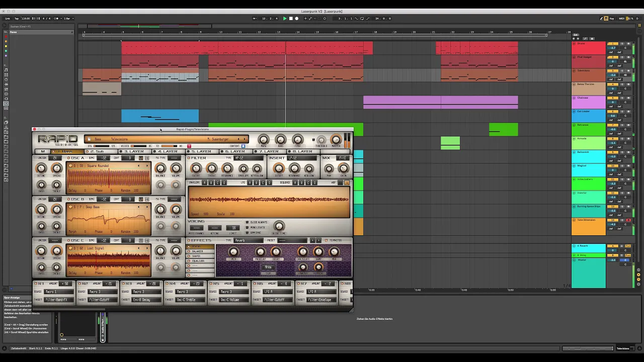Open the OSC A Unison 2X dropdown
This screenshot has width=644, height=362.
pos(55,158)
